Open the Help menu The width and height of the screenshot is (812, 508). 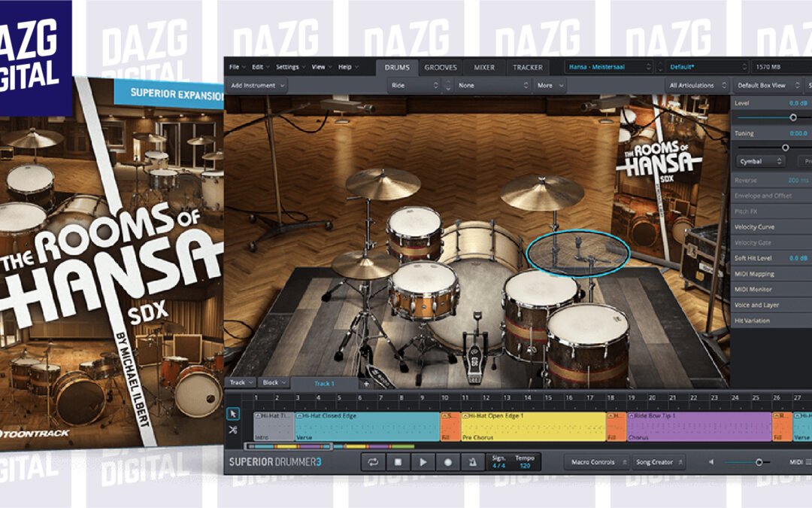coord(348,67)
